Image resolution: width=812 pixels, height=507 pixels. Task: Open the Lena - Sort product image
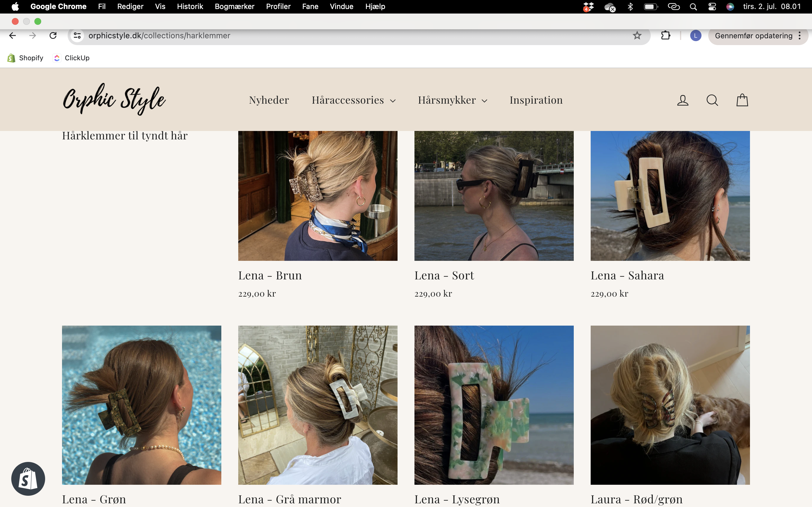click(494, 195)
